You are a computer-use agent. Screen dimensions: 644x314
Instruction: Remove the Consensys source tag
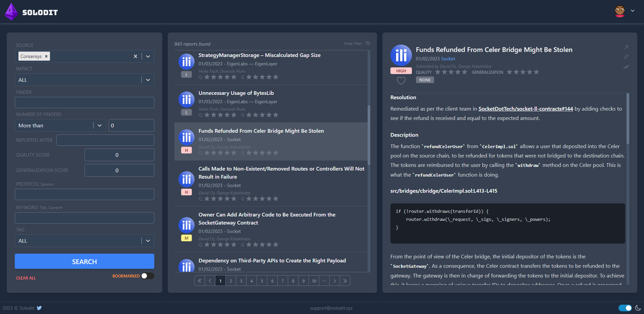click(x=46, y=56)
